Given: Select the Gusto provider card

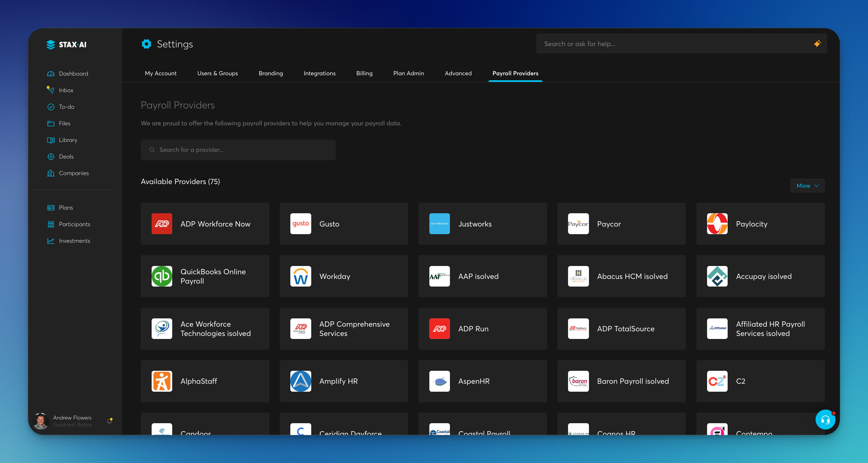Looking at the screenshot, I should pyautogui.click(x=343, y=224).
